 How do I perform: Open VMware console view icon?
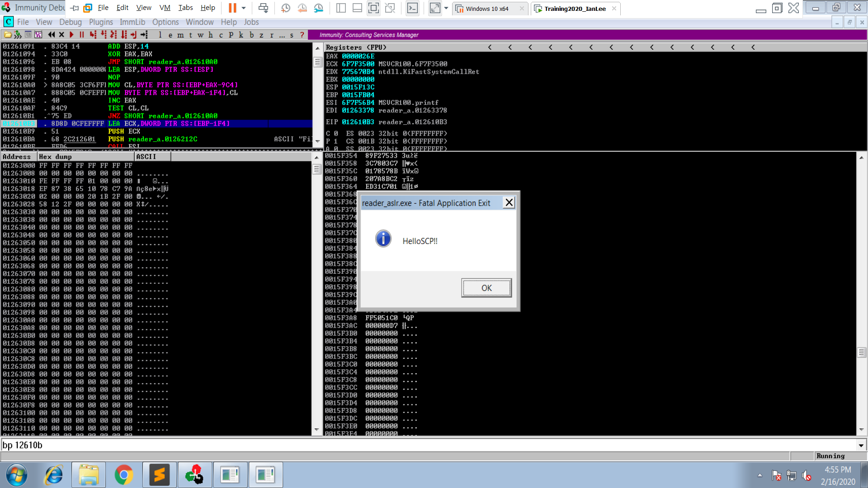[x=412, y=8]
